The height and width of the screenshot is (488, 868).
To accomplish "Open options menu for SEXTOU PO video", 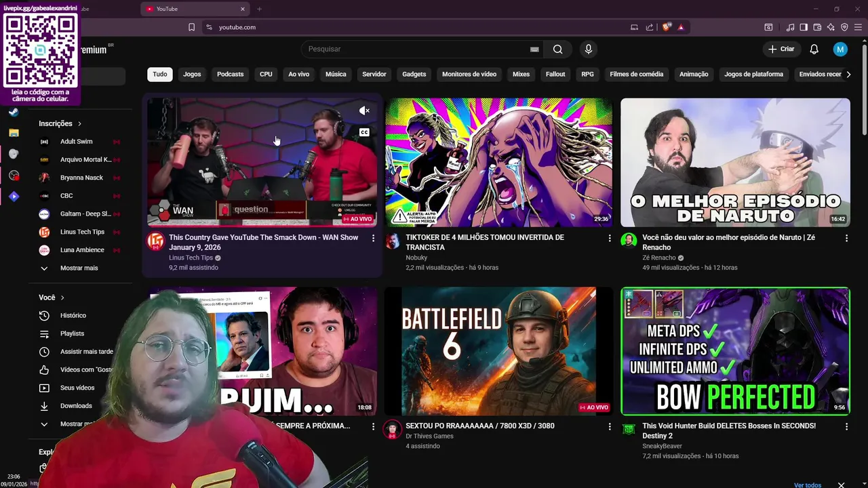I will pos(610,426).
